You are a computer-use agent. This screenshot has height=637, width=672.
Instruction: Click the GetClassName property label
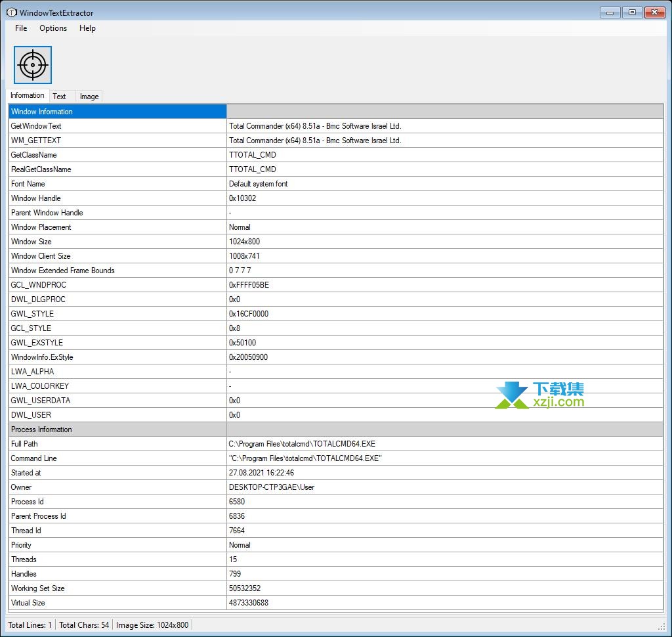[34, 155]
